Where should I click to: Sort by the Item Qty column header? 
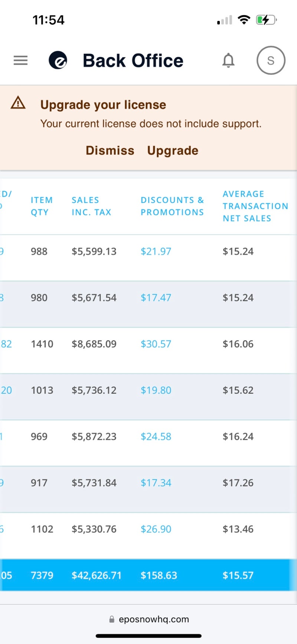point(41,206)
